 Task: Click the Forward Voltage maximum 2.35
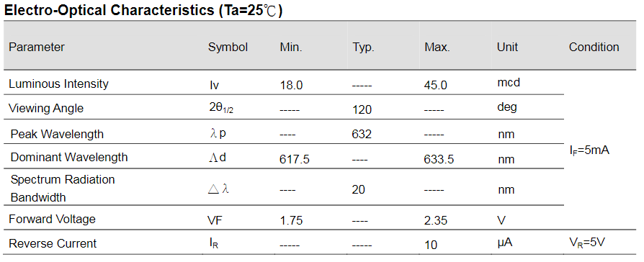click(x=435, y=220)
